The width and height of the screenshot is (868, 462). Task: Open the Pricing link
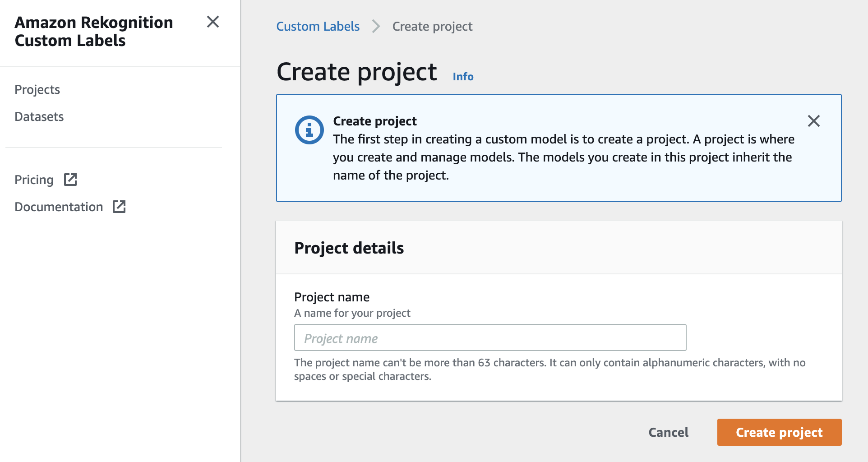coord(34,180)
